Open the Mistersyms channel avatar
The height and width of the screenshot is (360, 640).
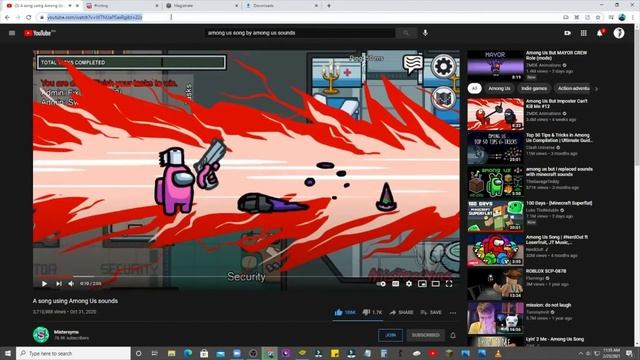point(41,335)
